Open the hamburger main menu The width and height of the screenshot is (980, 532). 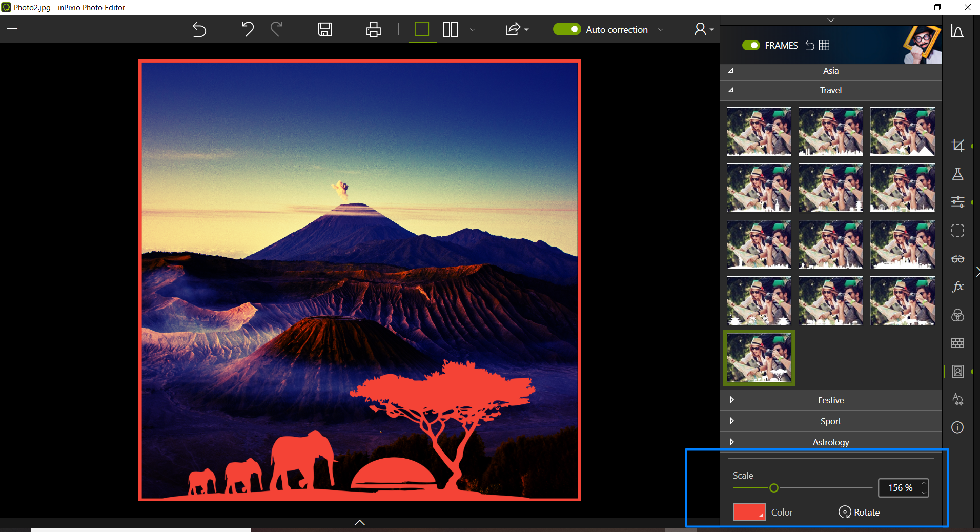click(x=12, y=29)
